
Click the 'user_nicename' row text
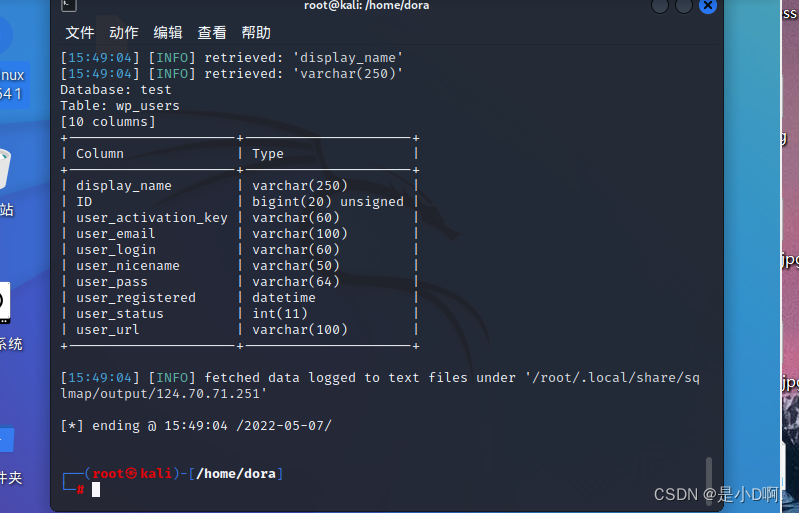coord(128,266)
